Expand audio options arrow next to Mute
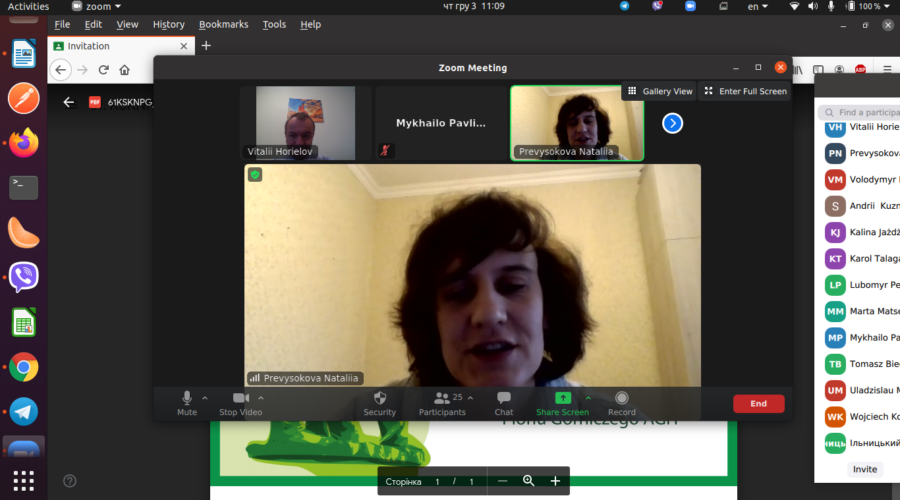This screenshot has height=500, width=900. coord(205,398)
